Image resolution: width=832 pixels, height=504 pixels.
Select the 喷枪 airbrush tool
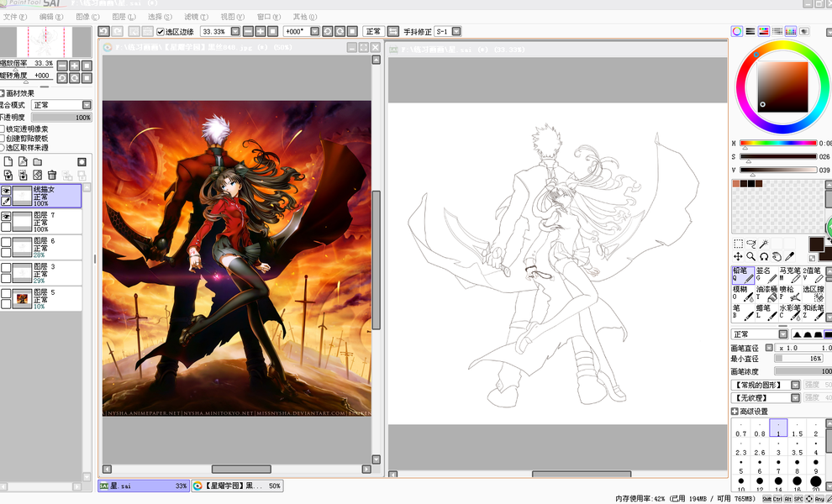tap(790, 293)
